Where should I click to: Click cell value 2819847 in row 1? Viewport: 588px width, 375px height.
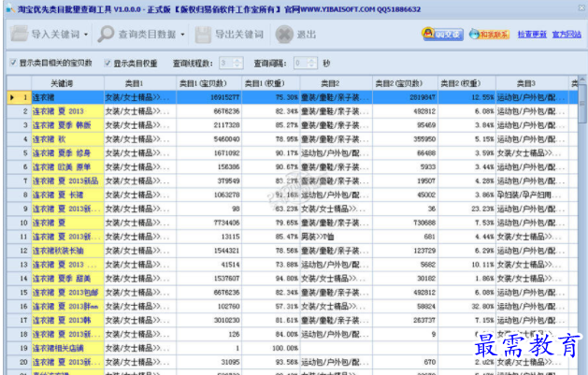(406, 97)
